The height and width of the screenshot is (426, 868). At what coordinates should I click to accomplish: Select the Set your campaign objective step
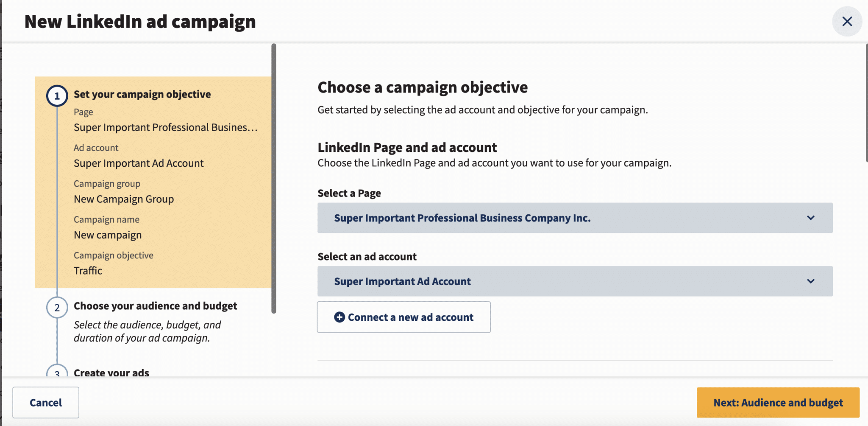(x=142, y=94)
